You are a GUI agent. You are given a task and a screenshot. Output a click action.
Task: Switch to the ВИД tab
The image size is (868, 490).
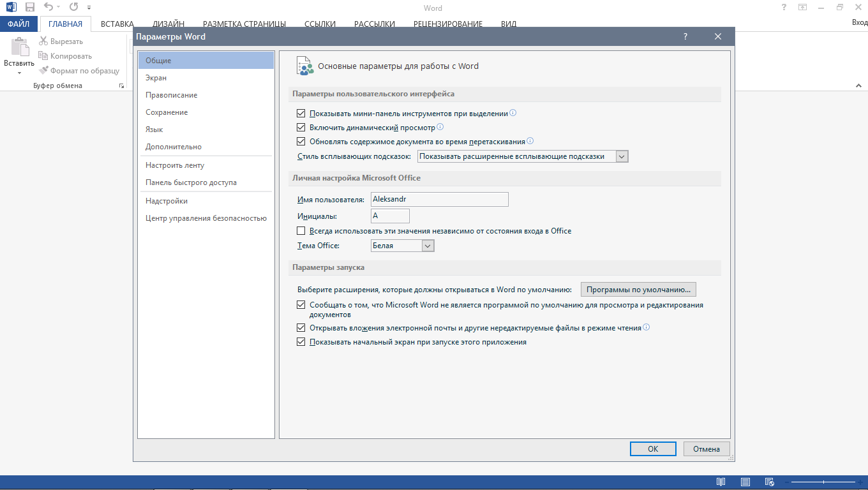click(x=509, y=24)
